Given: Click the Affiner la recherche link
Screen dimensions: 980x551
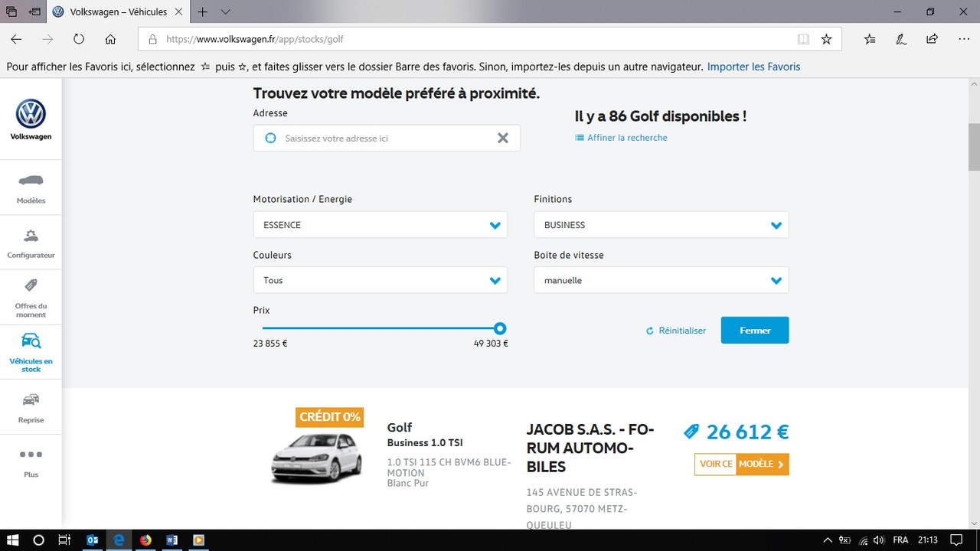Looking at the screenshot, I should pyautogui.click(x=621, y=138).
